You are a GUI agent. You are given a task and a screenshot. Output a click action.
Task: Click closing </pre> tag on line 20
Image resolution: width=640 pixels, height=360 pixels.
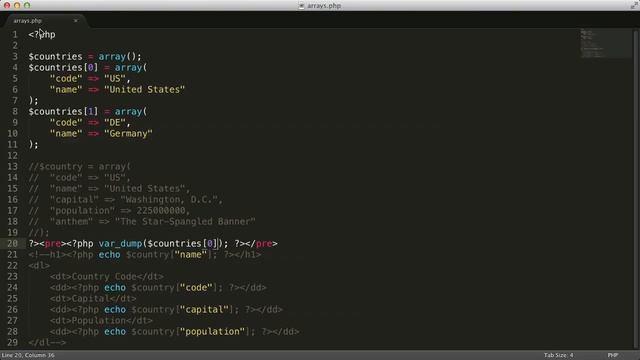coord(261,244)
